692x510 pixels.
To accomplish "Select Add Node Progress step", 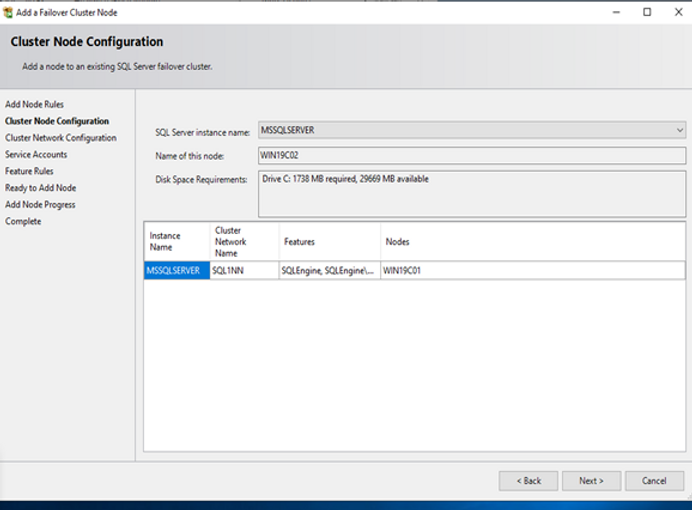I will [40, 205].
